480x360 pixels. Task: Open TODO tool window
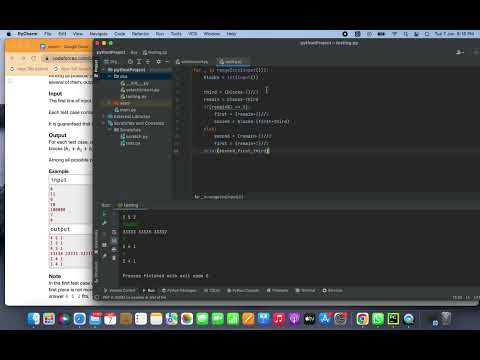point(212,291)
